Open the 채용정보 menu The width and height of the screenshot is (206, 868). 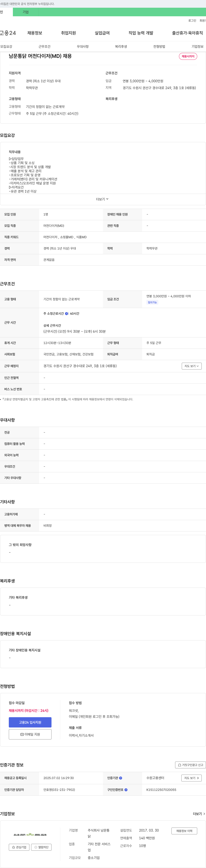coord(35,33)
